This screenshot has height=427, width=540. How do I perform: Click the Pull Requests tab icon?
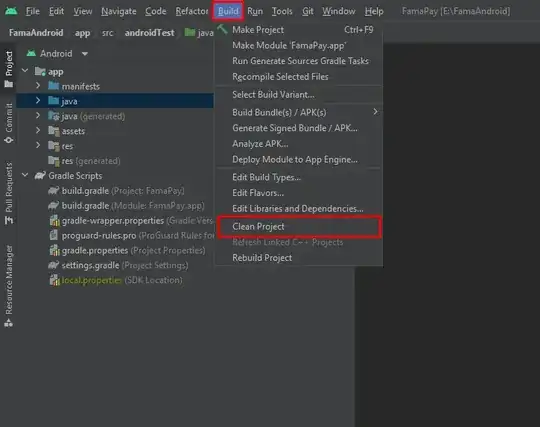(9, 220)
